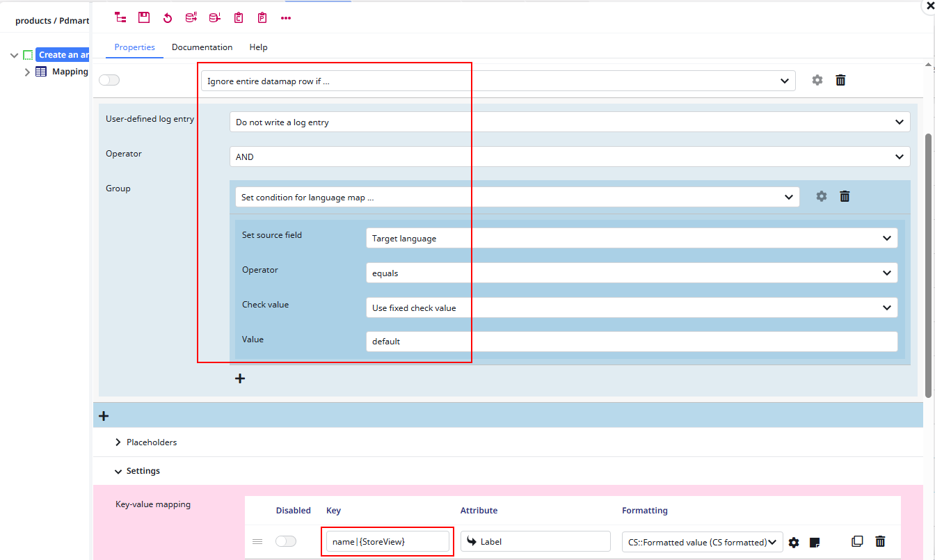Image resolution: width=935 pixels, height=560 pixels.
Task: Click the tree structure icon in toolbar
Action: point(121,17)
